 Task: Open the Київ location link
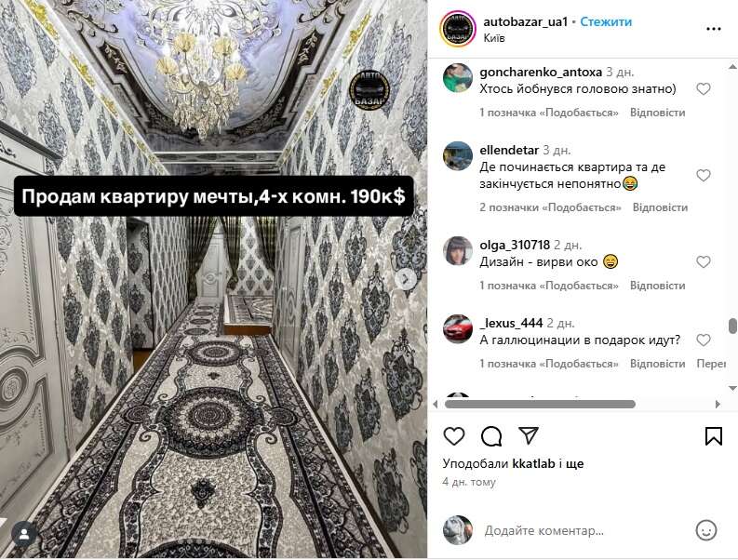pos(494,38)
